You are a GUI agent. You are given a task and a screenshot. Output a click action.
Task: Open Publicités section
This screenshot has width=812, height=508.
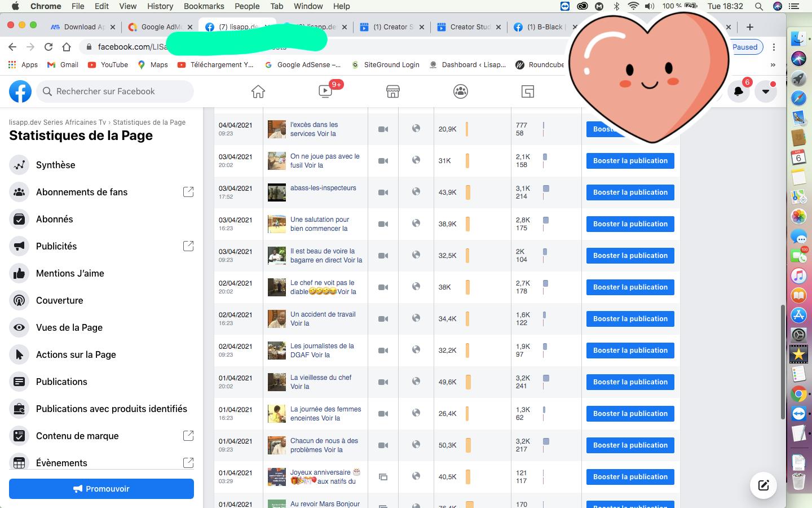[x=101, y=246]
